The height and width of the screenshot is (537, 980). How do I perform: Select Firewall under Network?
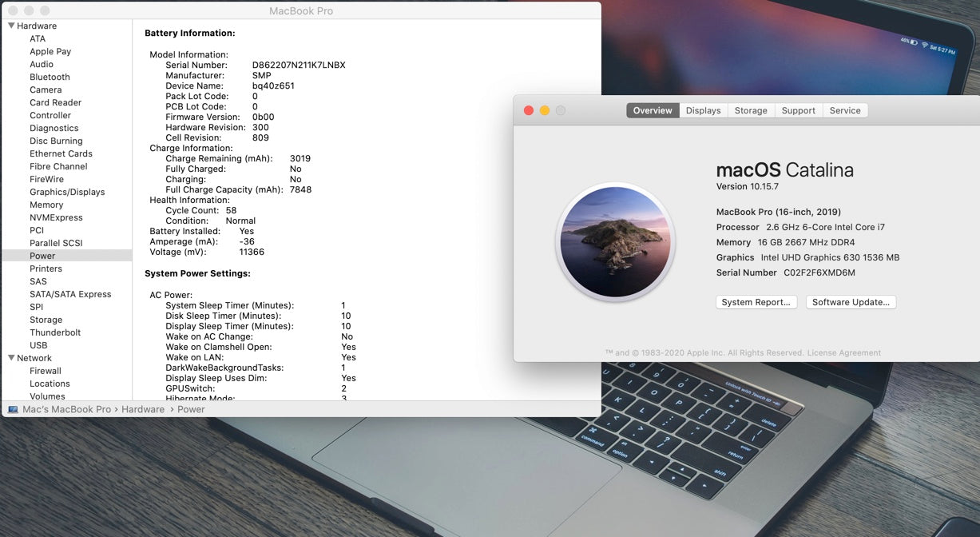(46, 371)
